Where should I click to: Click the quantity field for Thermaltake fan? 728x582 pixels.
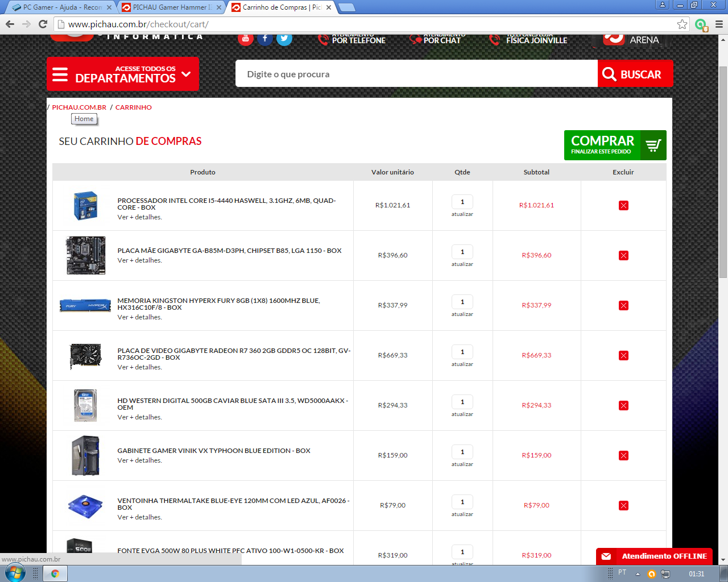tap(462, 502)
